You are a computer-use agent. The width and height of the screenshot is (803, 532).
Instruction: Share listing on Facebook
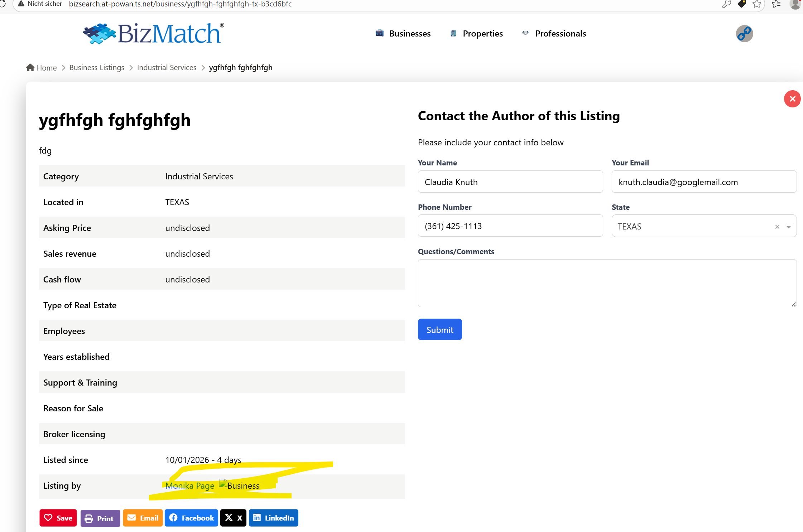point(191,518)
